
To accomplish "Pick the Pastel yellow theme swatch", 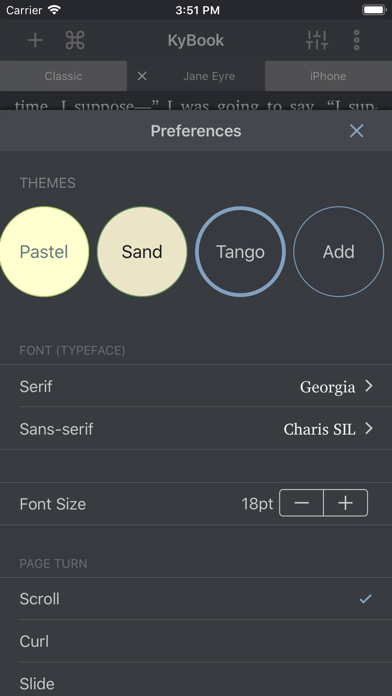I will point(44,252).
